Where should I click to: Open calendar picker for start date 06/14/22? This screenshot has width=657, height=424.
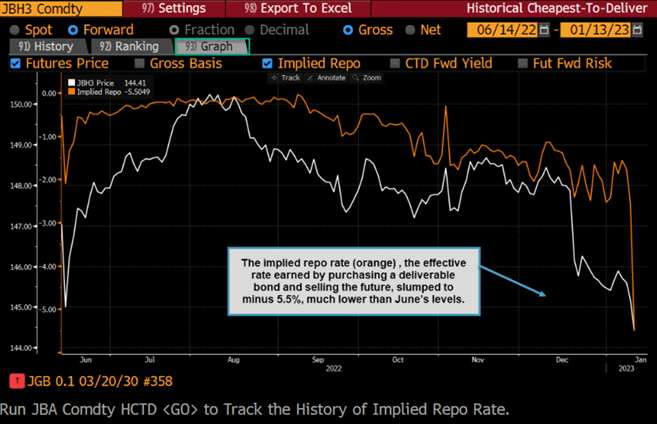[x=544, y=30]
